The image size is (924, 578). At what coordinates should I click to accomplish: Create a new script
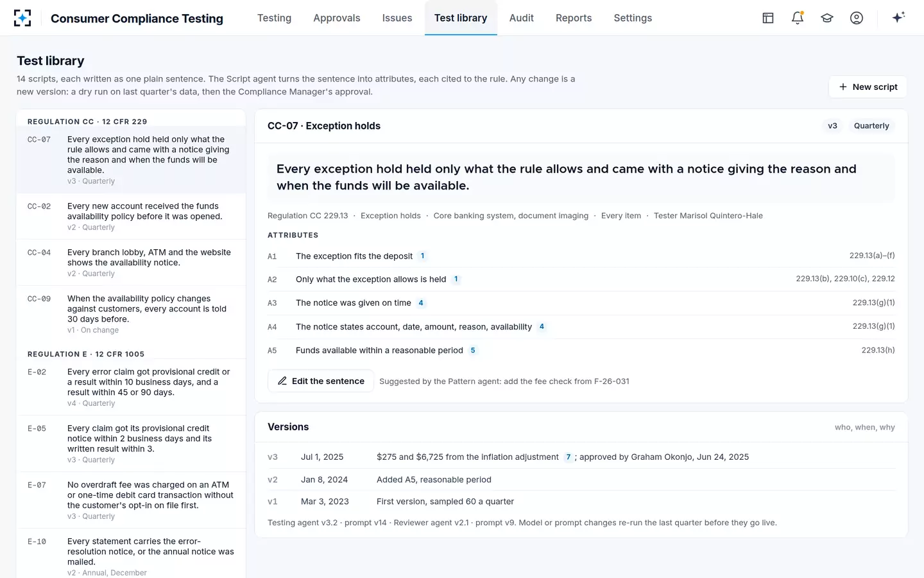pos(868,87)
